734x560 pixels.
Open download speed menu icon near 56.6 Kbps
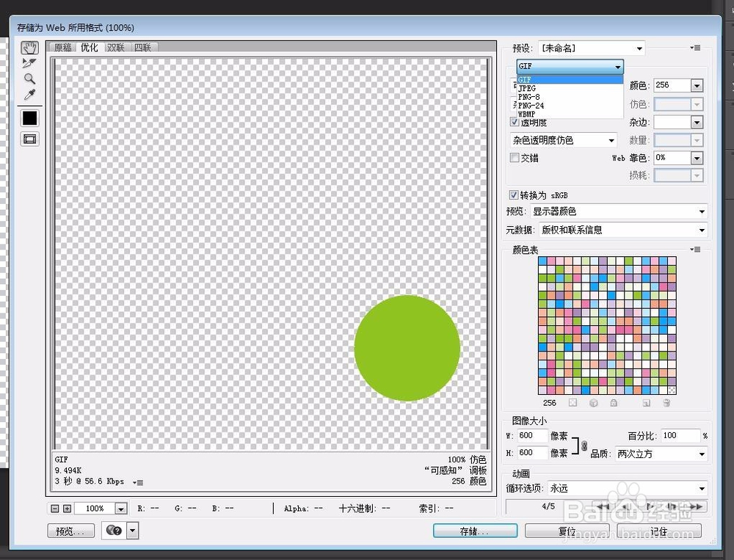[x=138, y=481]
